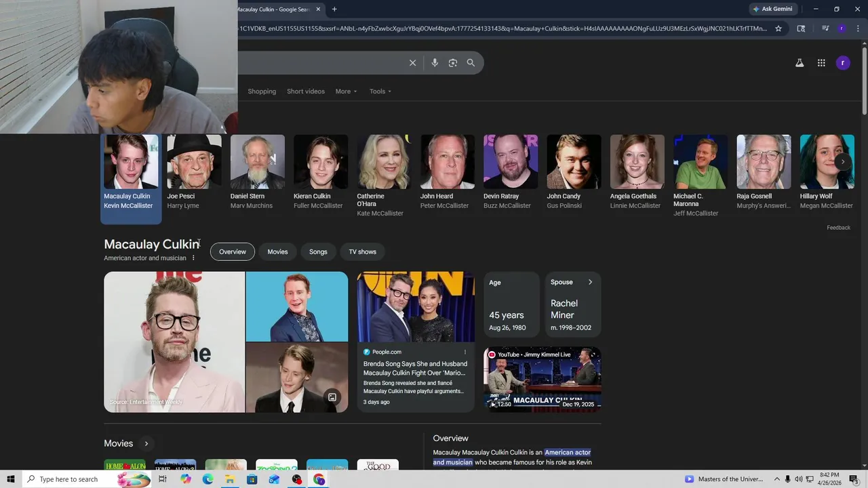Click the Feedback link
868x488 pixels.
click(x=838, y=228)
